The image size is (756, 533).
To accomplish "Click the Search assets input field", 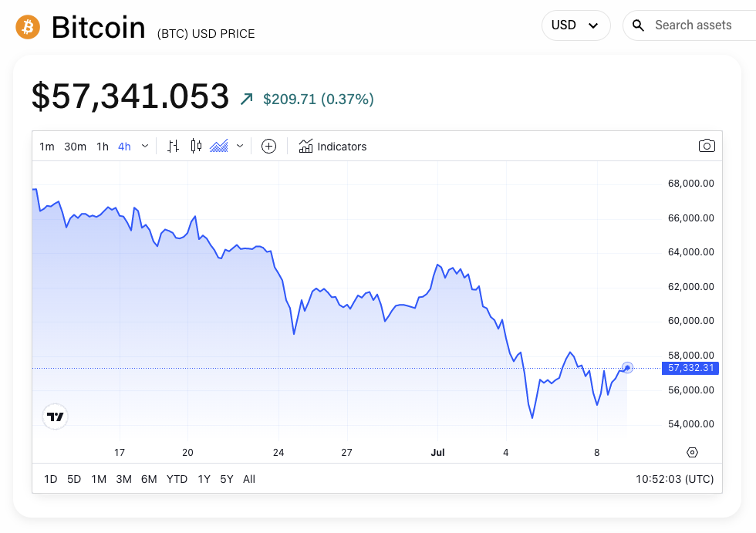I will point(694,25).
